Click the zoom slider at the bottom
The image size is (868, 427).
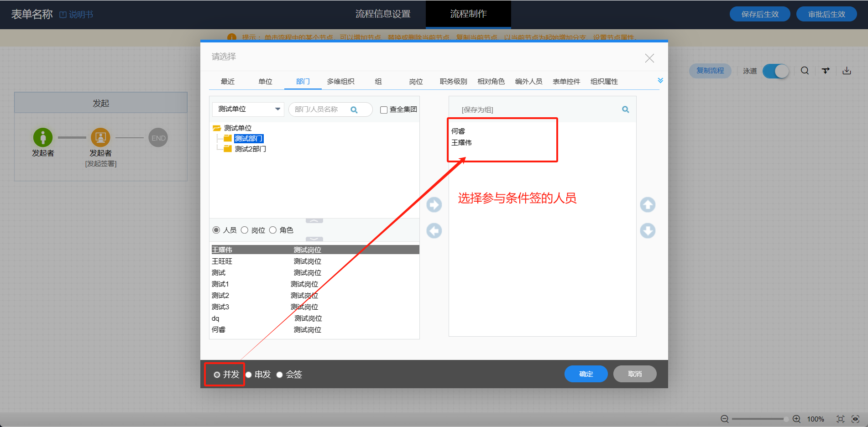click(x=758, y=419)
